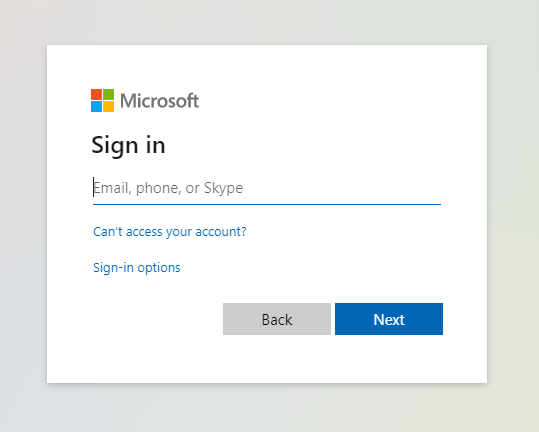Click the Microsoft four-square logo
This screenshot has width=539, height=432.
coord(102,100)
